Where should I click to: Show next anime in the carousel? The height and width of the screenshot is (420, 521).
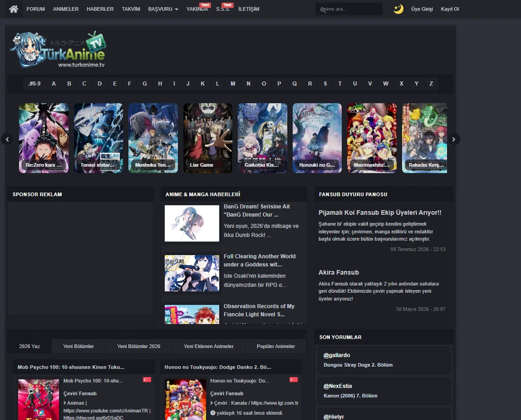click(454, 139)
